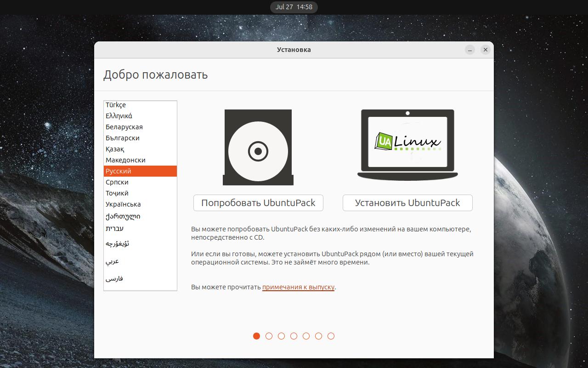Image resolution: width=588 pixels, height=368 pixels.
Task: Choose Беларуская as the installer language
Action: pyautogui.click(x=140, y=127)
